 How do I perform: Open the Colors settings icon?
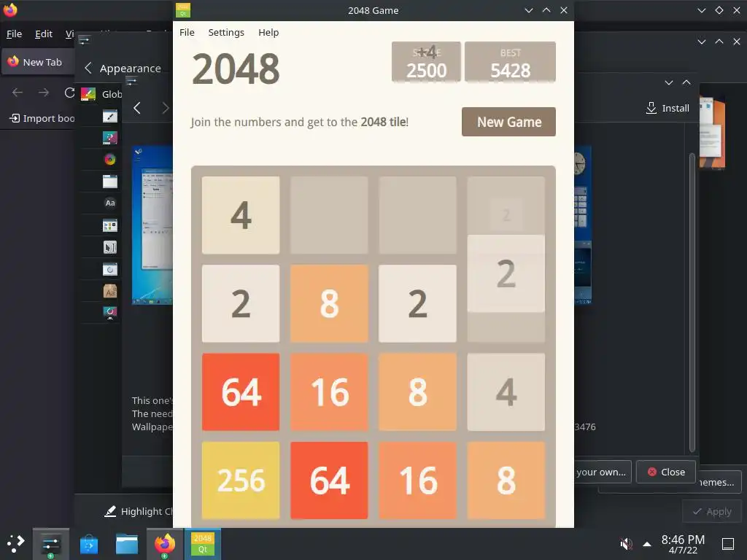110,160
